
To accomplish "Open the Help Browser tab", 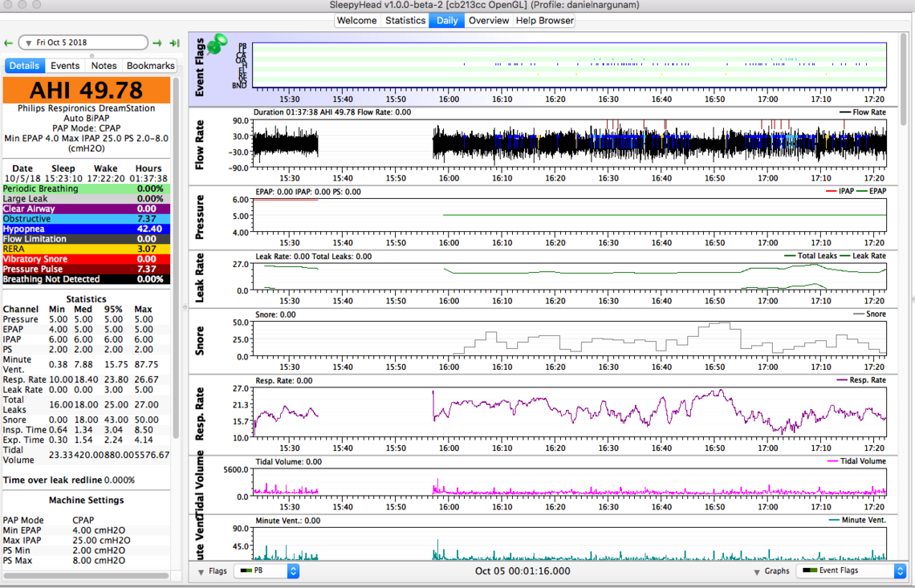I will [546, 20].
